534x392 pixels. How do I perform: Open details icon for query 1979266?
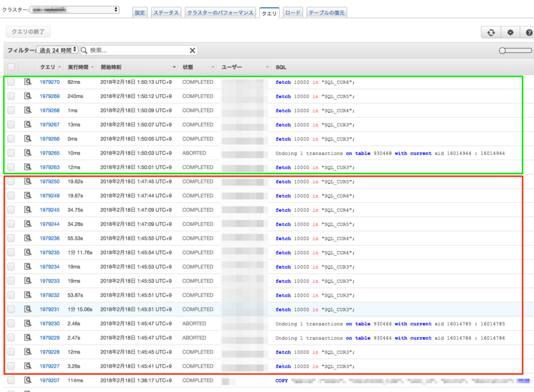[x=28, y=138]
